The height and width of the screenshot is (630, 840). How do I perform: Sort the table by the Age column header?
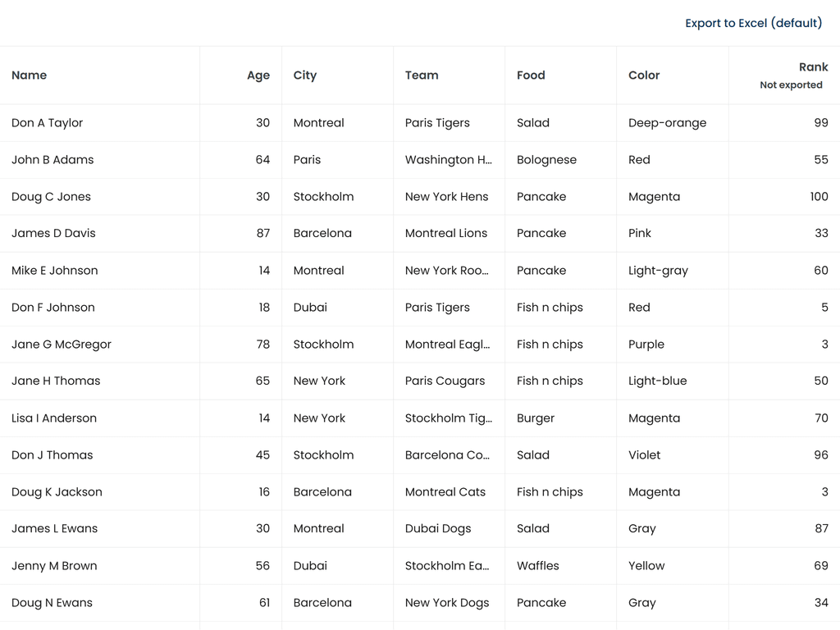[x=258, y=75]
